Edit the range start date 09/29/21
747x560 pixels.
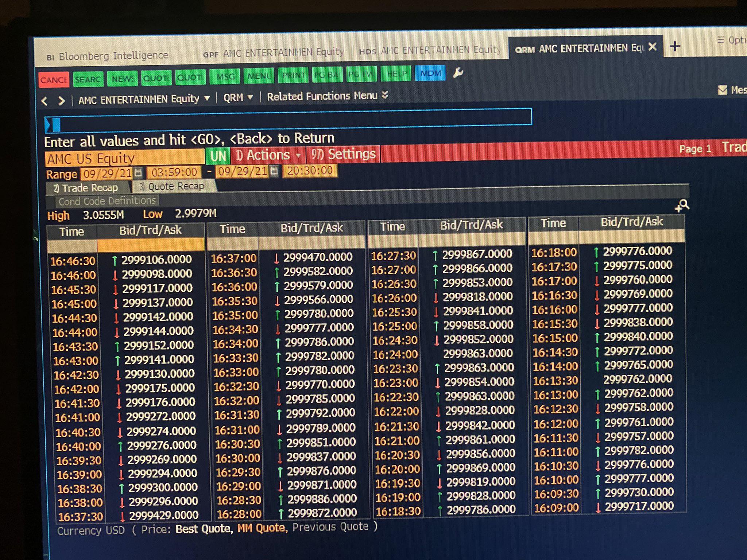tap(107, 173)
